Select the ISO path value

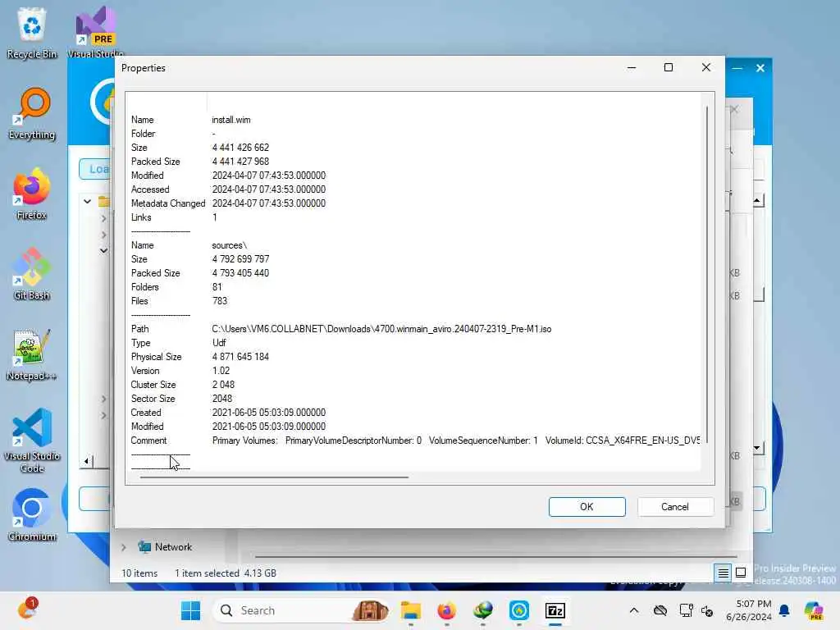(x=381, y=329)
